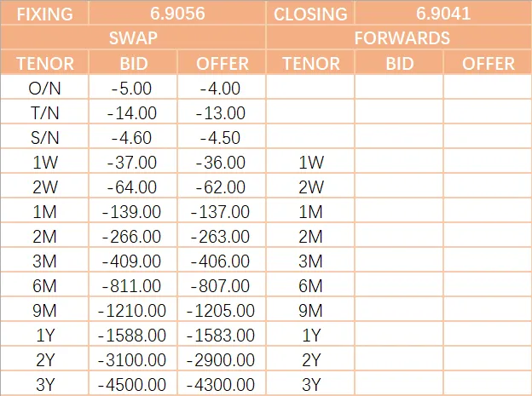
Task: Click the S/N tenor cell
Action: tap(43, 137)
